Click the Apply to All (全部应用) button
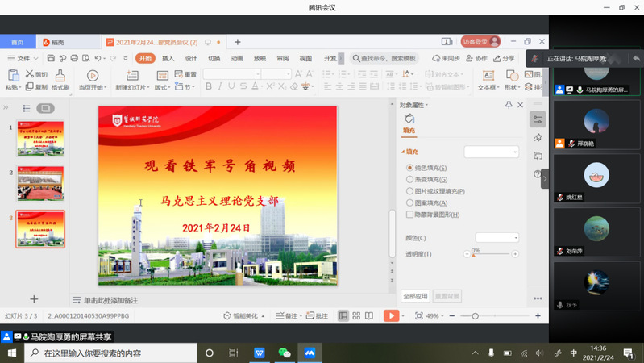Viewport: 644px width, 363px height. tap(415, 296)
